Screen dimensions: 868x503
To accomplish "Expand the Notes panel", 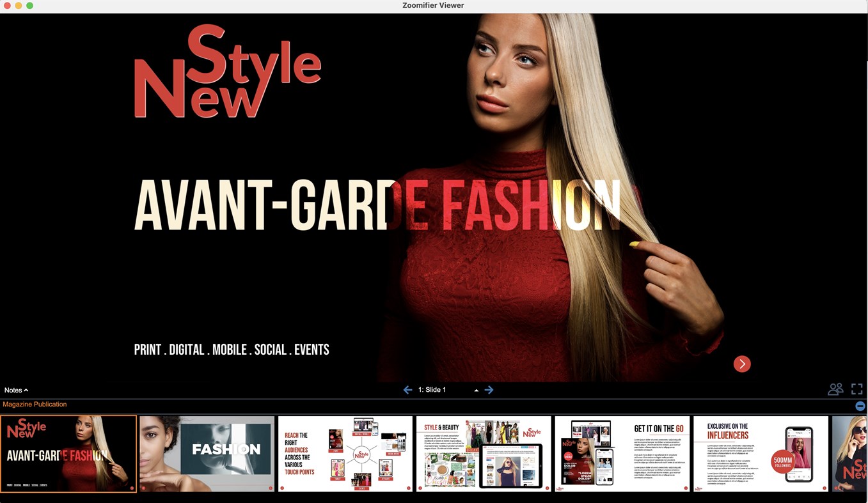I will click(x=16, y=390).
